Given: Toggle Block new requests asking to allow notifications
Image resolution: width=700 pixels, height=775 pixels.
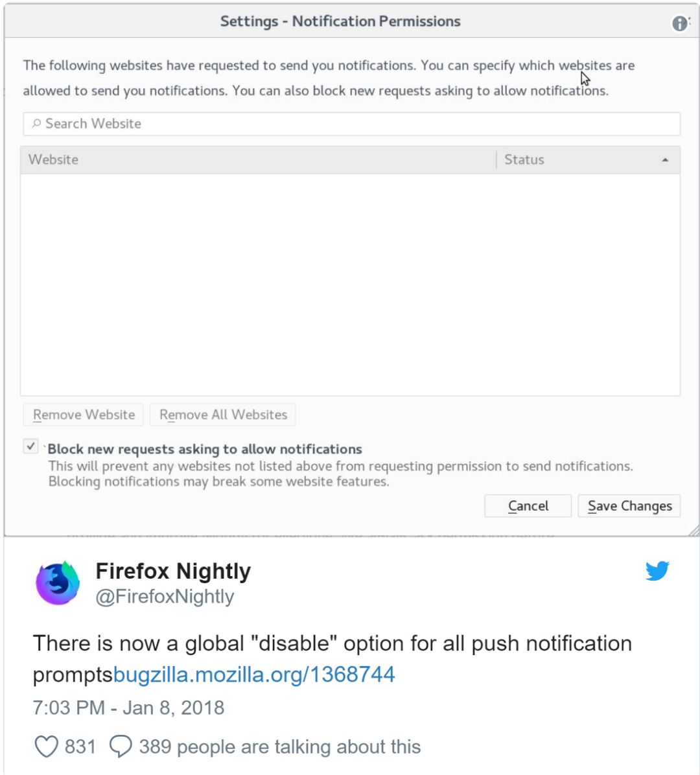Looking at the screenshot, I should coord(31,446).
